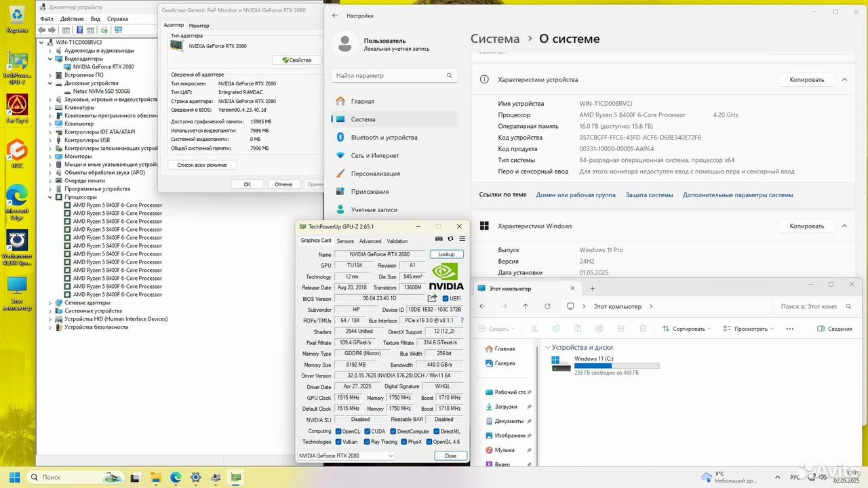This screenshot has width=868, height=488.
Task: Click Explorer up-arrow navigation icon
Action: pos(526,306)
